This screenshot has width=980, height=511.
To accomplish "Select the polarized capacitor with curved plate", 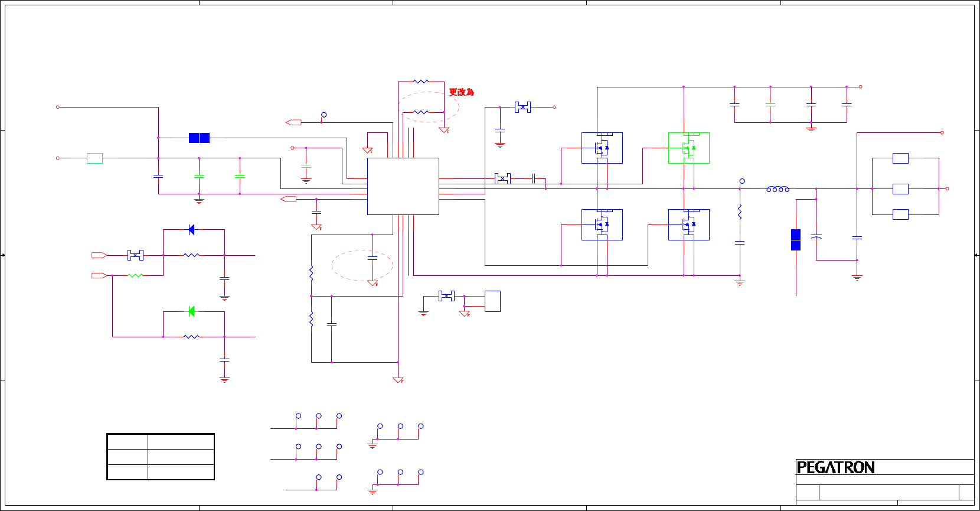I will tap(816, 236).
